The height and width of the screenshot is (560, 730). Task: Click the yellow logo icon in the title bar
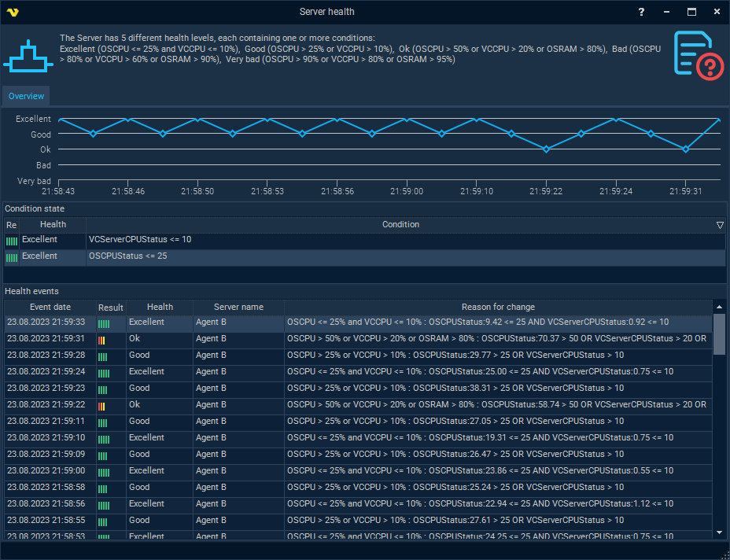[x=13, y=11]
